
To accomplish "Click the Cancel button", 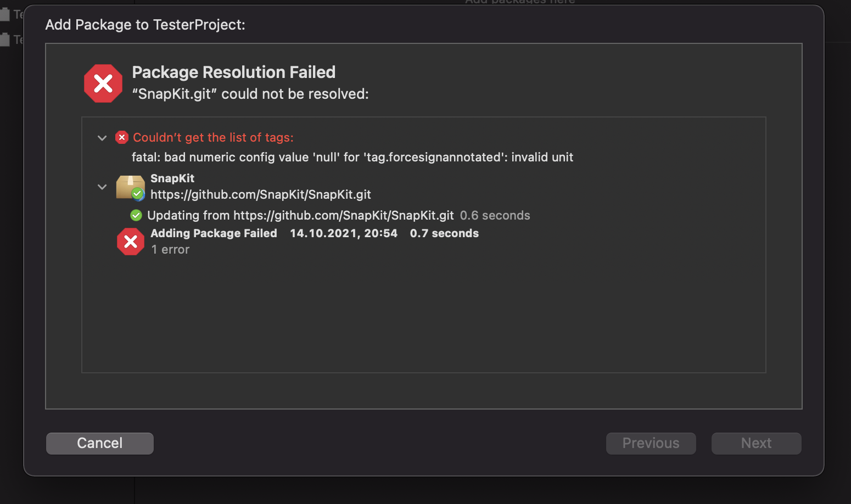I will (100, 443).
